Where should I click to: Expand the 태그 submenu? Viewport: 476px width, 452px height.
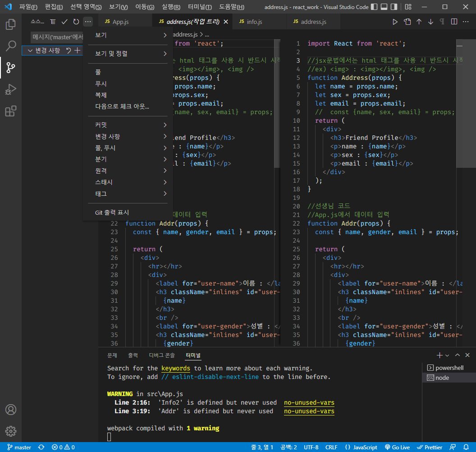pyautogui.click(x=128, y=194)
